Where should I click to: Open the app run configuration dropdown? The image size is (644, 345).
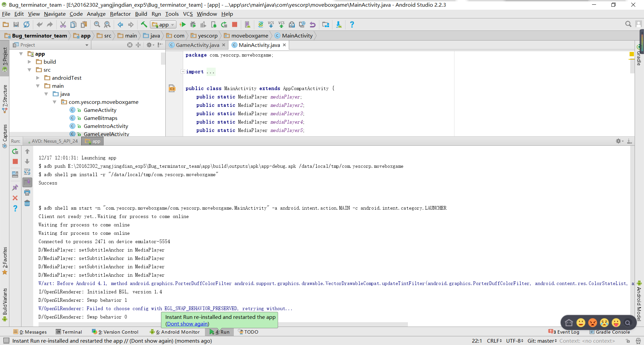163,24
